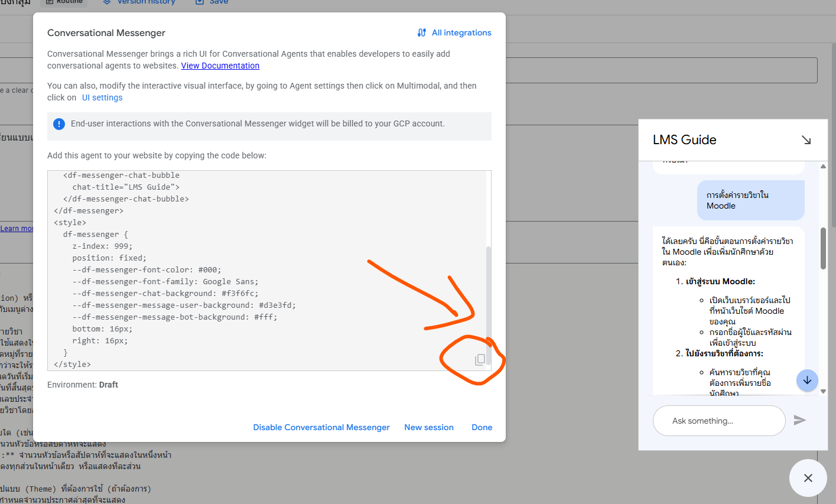Click the code snippet vertical scrollbar
This screenshot has width=836, height=504.
click(x=488, y=295)
